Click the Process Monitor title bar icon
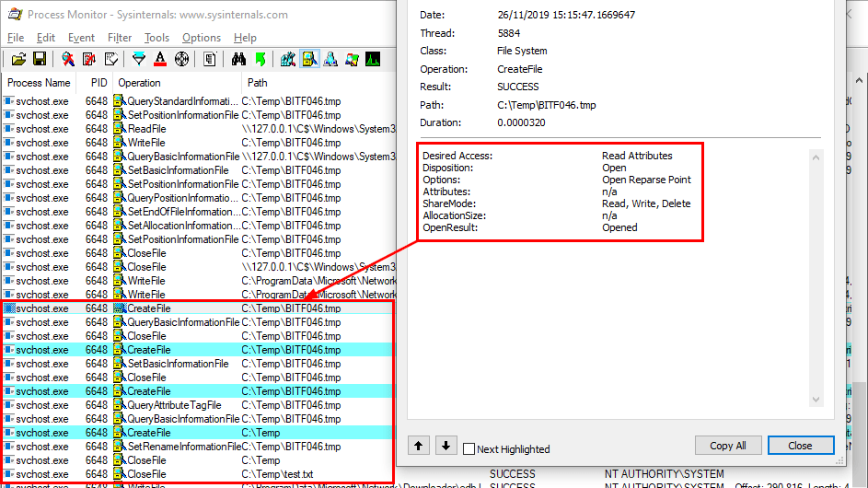Screen dimensions: 868x488 click(x=16, y=15)
